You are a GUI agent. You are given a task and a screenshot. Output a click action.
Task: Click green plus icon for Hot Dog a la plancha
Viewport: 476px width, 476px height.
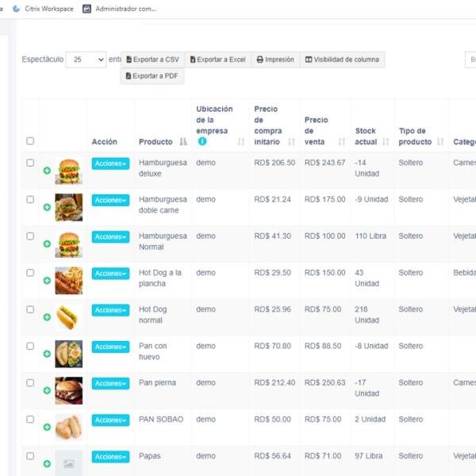pyautogui.click(x=47, y=281)
